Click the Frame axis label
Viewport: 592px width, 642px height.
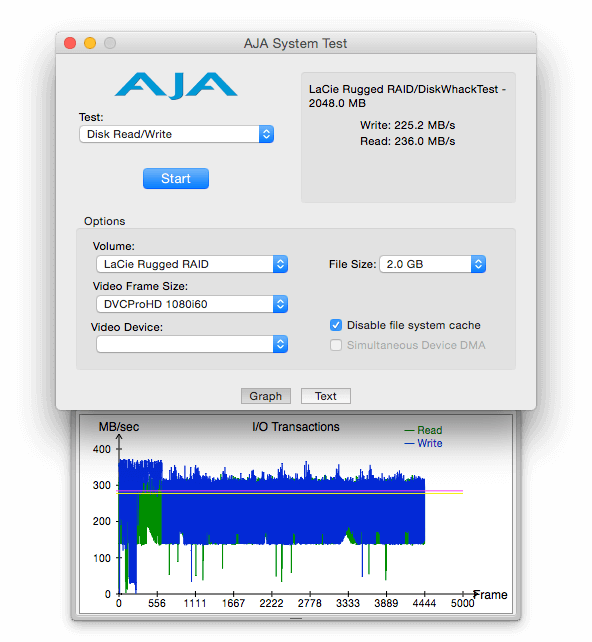coord(490,595)
